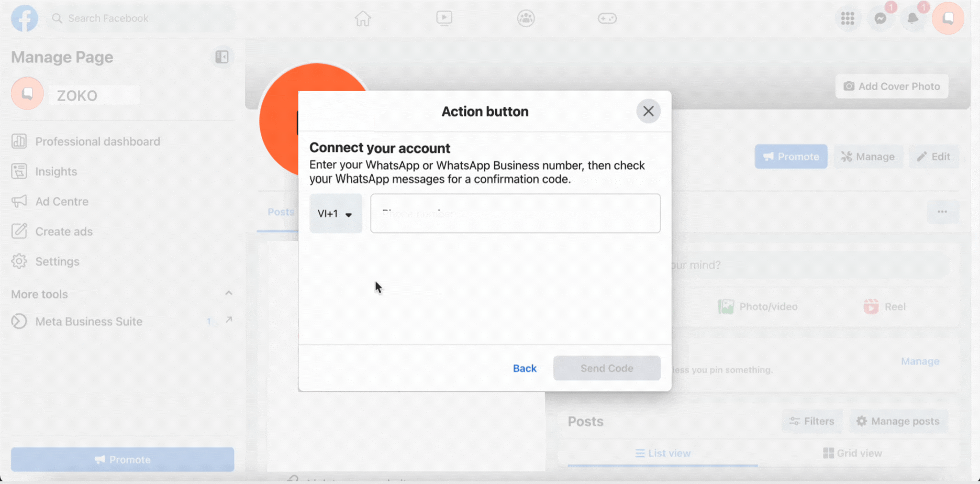This screenshot has height=484, width=980.
Task: Open the VI+1 country code dropdown
Action: pos(336,213)
